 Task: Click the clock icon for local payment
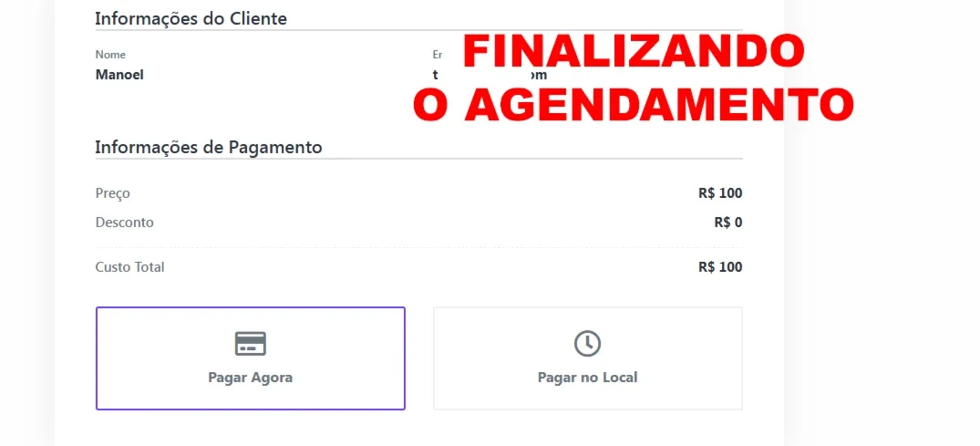pos(587,344)
